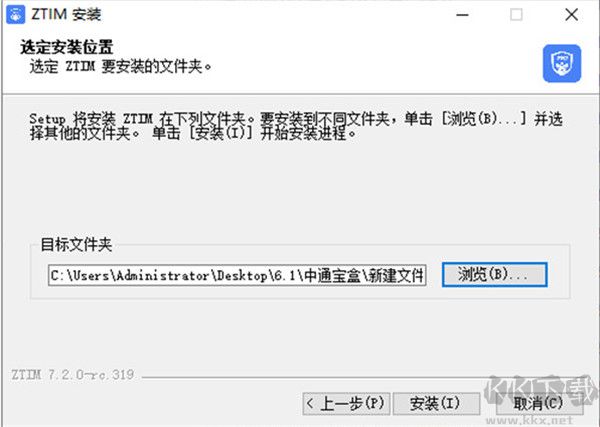Go back using the 上一步(P) button
The width and height of the screenshot is (600, 427).
(x=346, y=403)
